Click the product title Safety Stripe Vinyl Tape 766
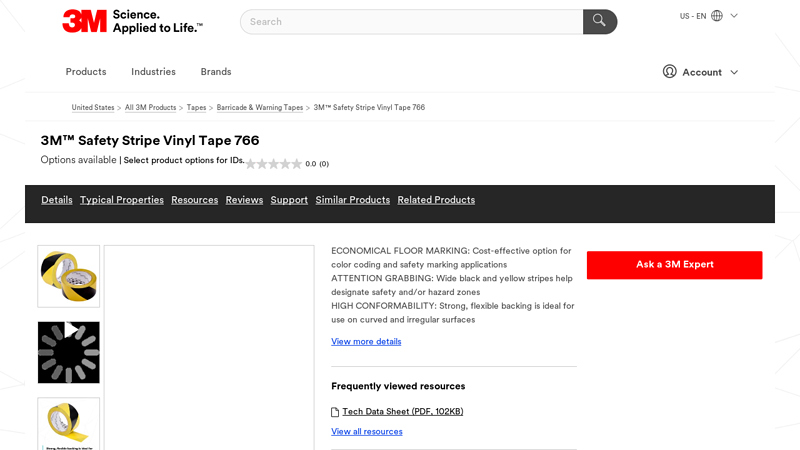Viewport: 800px width, 450px height. tap(150, 140)
